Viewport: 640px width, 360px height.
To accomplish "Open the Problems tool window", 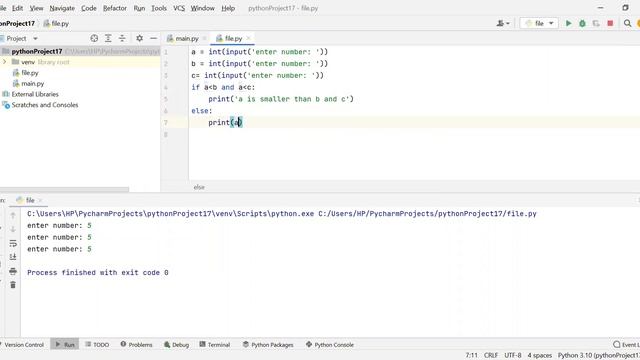I will (136, 344).
